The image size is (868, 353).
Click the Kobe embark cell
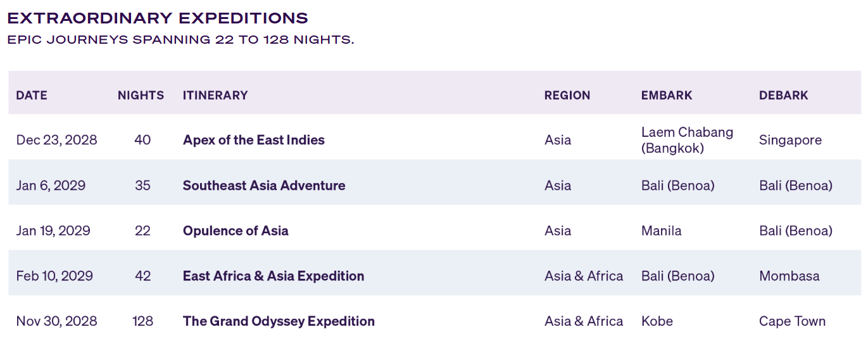[657, 321]
